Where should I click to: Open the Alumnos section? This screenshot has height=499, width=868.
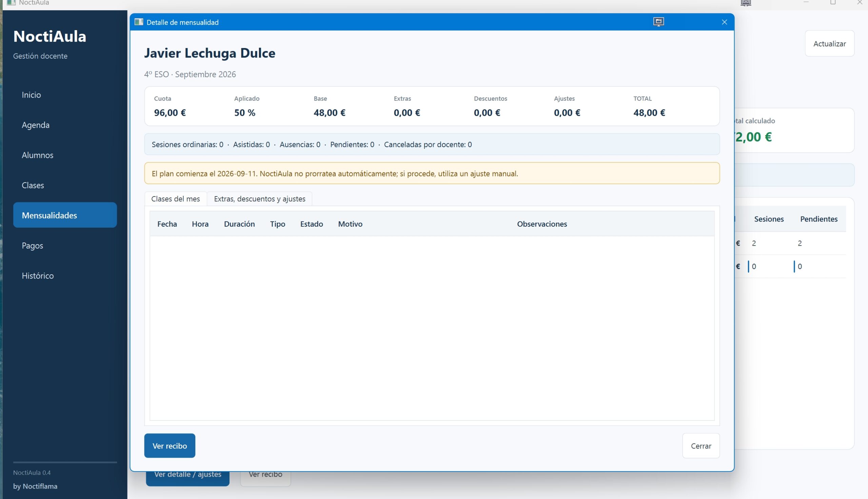click(x=65, y=155)
